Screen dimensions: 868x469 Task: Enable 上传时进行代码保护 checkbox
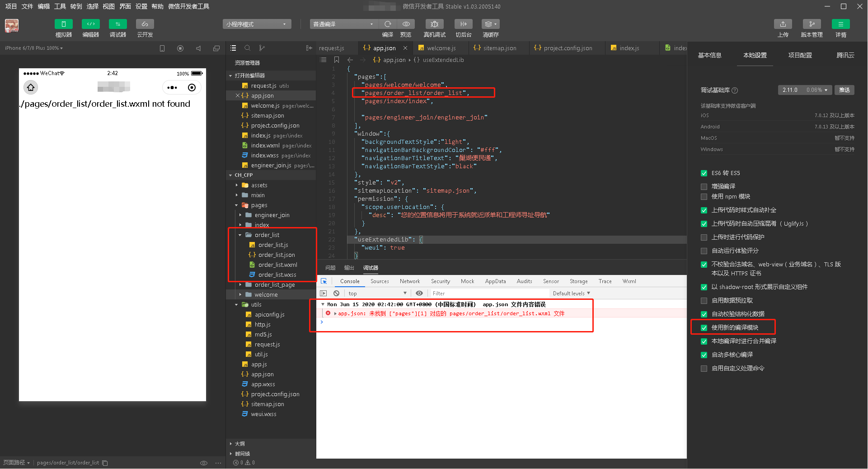[x=704, y=237]
